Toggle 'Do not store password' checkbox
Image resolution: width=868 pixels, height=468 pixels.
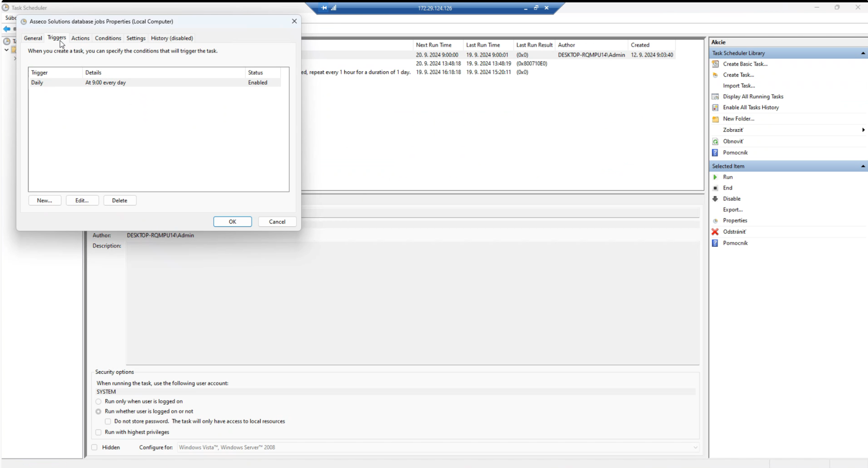tap(108, 421)
